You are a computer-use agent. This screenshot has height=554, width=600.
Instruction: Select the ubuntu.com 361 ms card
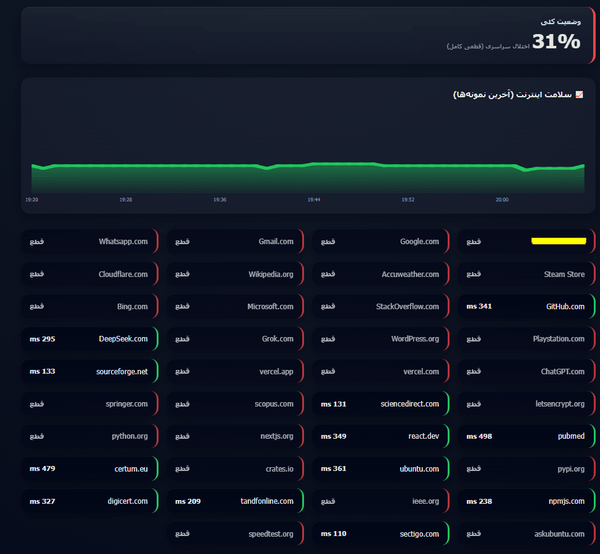pyautogui.click(x=381, y=469)
